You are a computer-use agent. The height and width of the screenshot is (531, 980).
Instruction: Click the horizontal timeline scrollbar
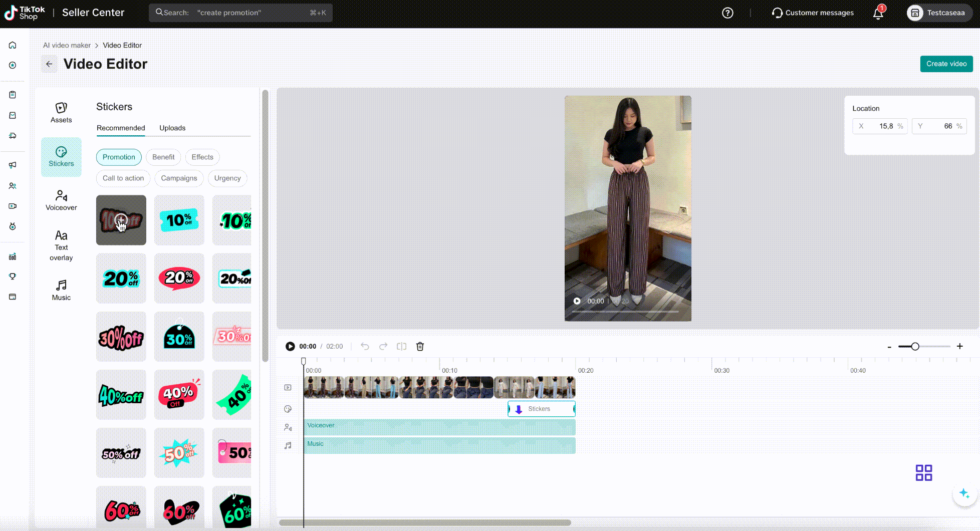point(425,522)
